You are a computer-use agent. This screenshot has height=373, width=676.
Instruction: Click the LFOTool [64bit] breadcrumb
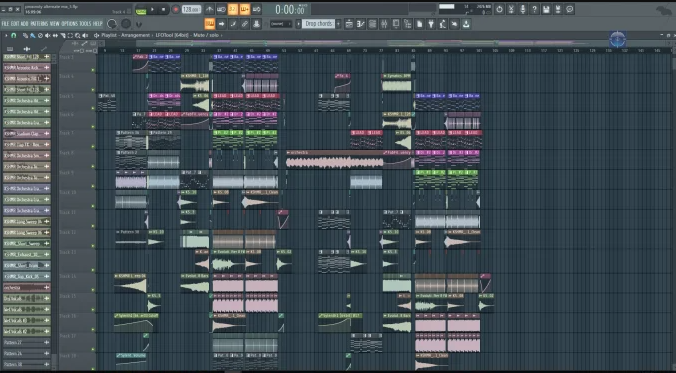[x=172, y=35]
